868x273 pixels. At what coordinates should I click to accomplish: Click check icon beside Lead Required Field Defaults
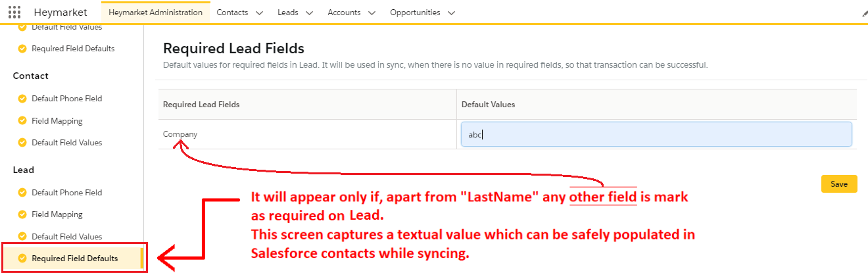click(22, 258)
